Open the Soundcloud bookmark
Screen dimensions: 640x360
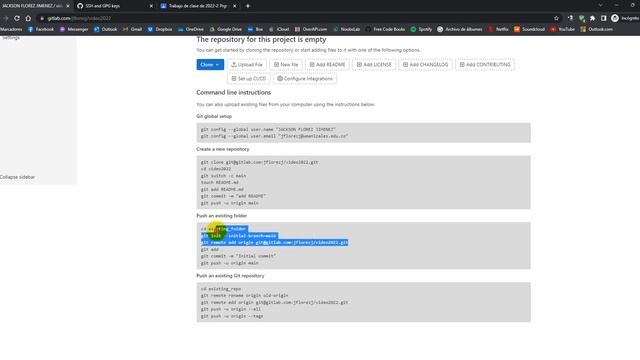click(x=529, y=29)
